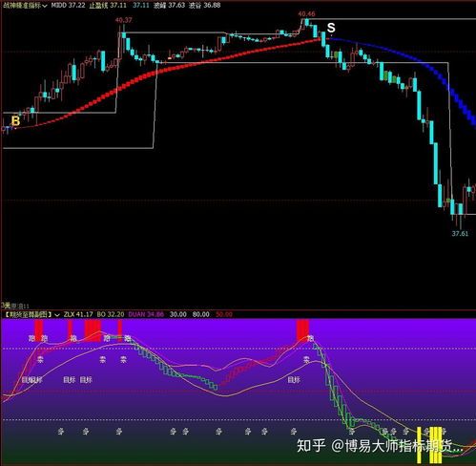This screenshot has height=466, width=476.
Task: Click the 知乎 @博易大师指标期货 link
Action: click(x=380, y=446)
